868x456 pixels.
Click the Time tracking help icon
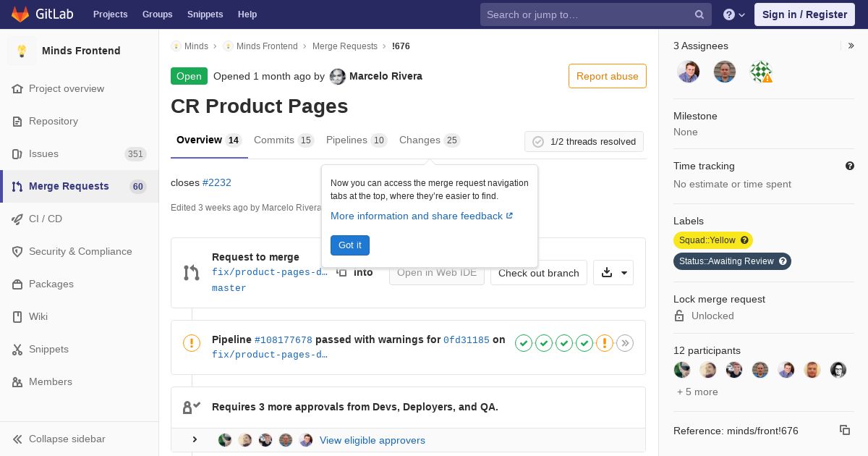click(x=849, y=166)
